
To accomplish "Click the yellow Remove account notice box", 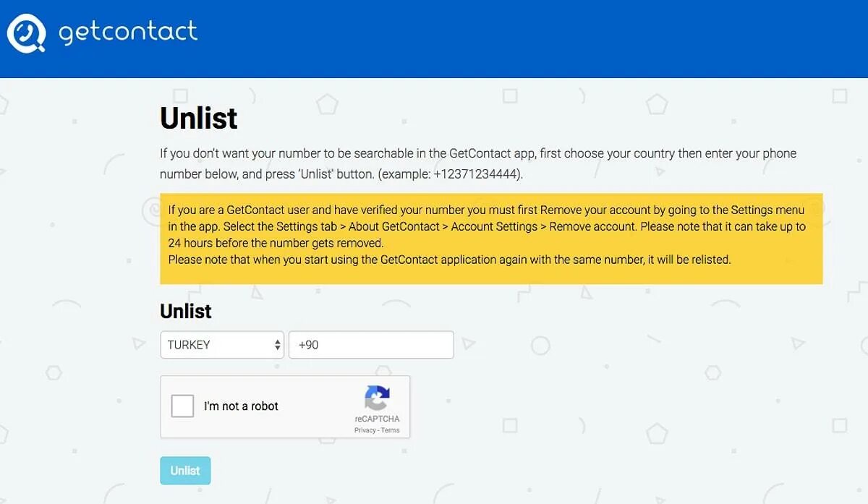I will click(x=491, y=239).
